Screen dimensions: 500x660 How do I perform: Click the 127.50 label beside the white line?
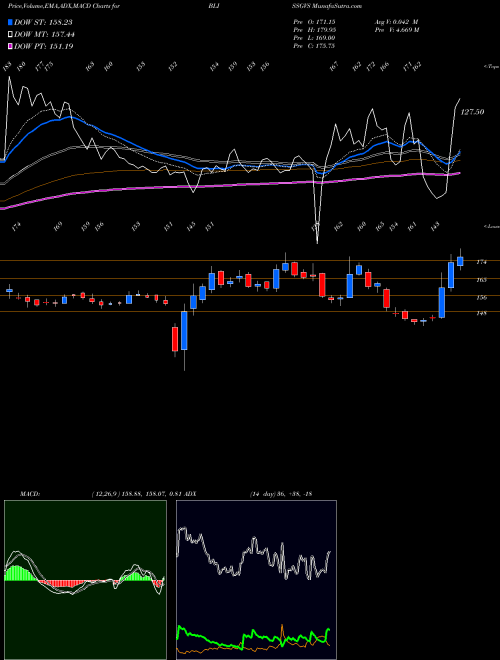pos(473,112)
